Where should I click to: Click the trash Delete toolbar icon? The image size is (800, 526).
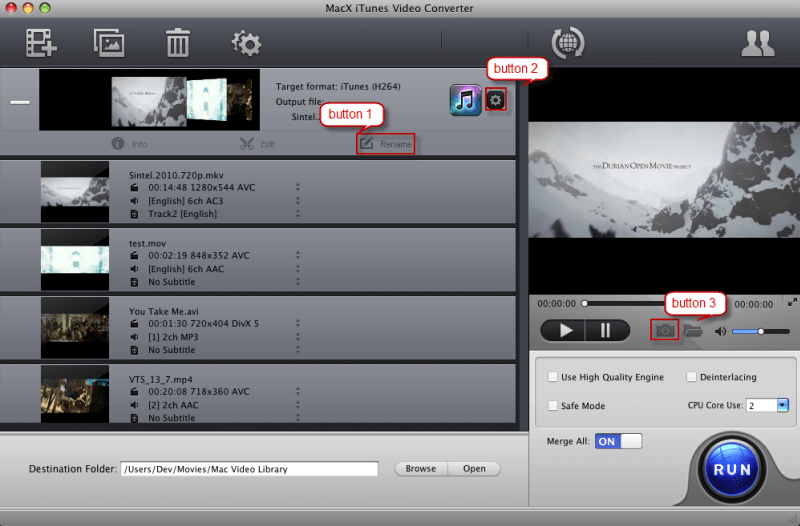tap(178, 43)
